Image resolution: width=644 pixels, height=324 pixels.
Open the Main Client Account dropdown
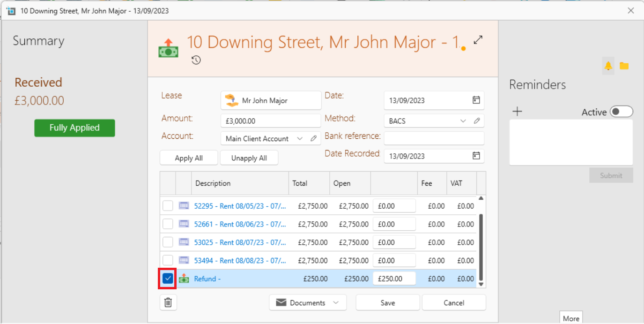click(300, 139)
